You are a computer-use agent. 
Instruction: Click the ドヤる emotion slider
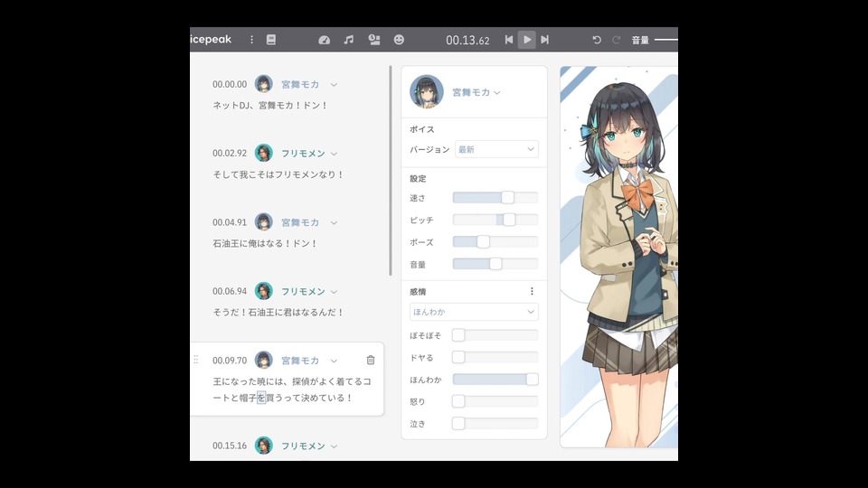495,357
